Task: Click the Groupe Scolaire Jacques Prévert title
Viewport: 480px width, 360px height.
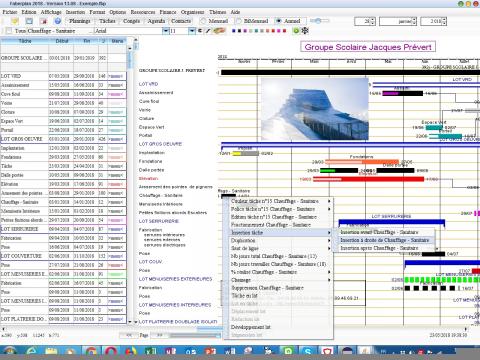Action: tap(368, 47)
